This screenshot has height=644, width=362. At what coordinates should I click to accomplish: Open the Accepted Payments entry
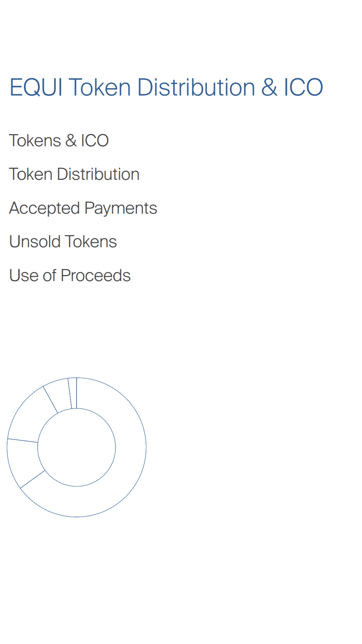[x=83, y=208]
